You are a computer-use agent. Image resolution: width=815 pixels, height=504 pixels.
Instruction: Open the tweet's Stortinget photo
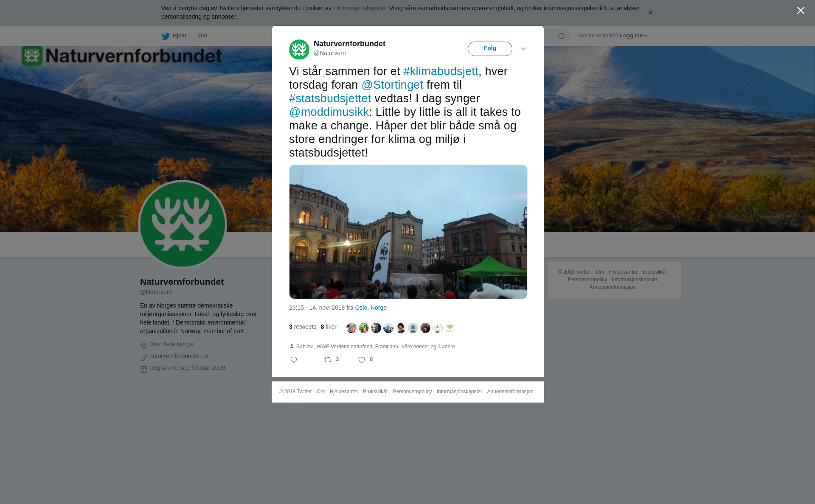(x=408, y=232)
